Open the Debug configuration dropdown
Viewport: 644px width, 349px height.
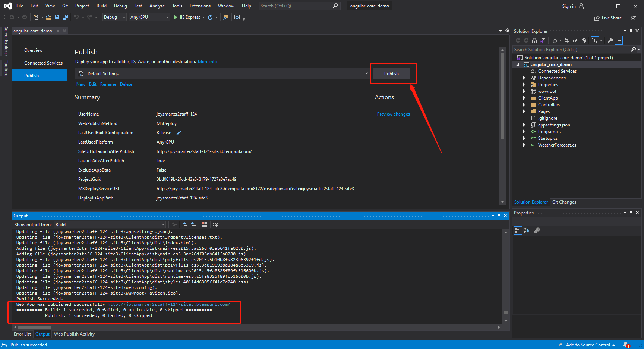click(114, 17)
